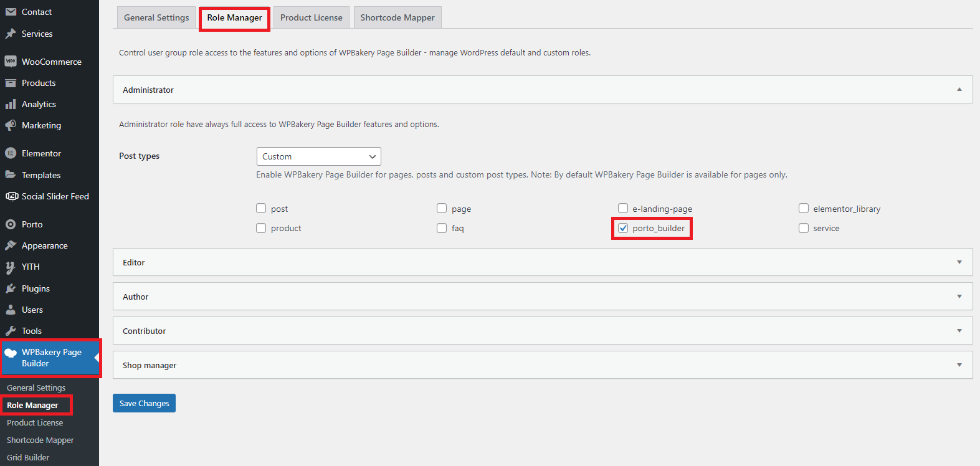Select the Role Manager tab
Screen dimensions: 980x466
click(x=235, y=17)
